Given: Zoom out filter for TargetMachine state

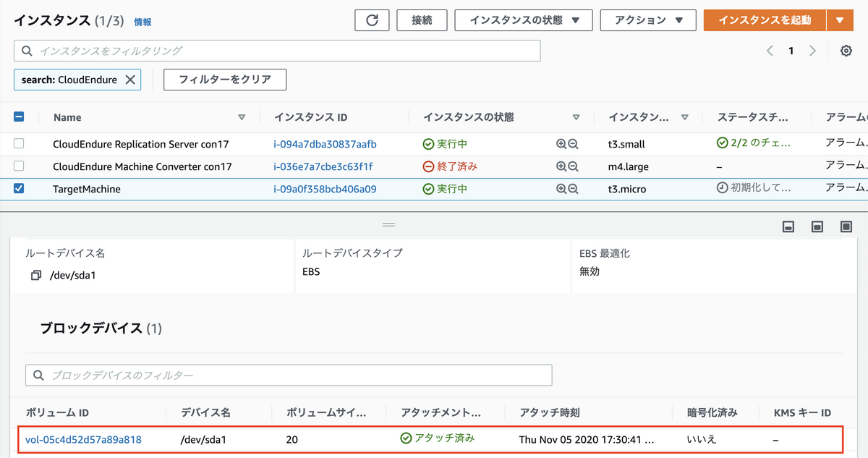Looking at the screenshot, I should pos(573,189).
